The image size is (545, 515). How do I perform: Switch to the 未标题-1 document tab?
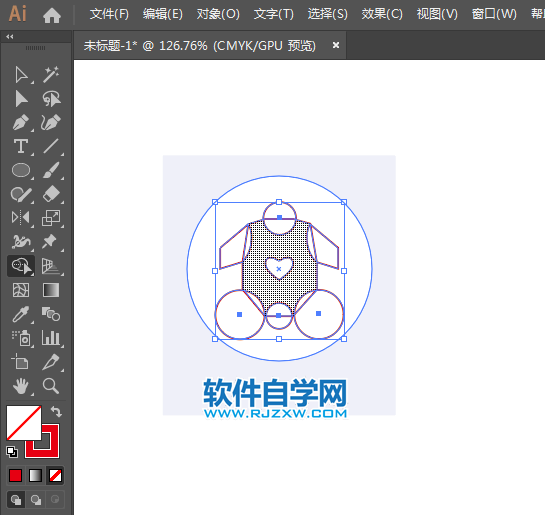[x=200, y=46]
